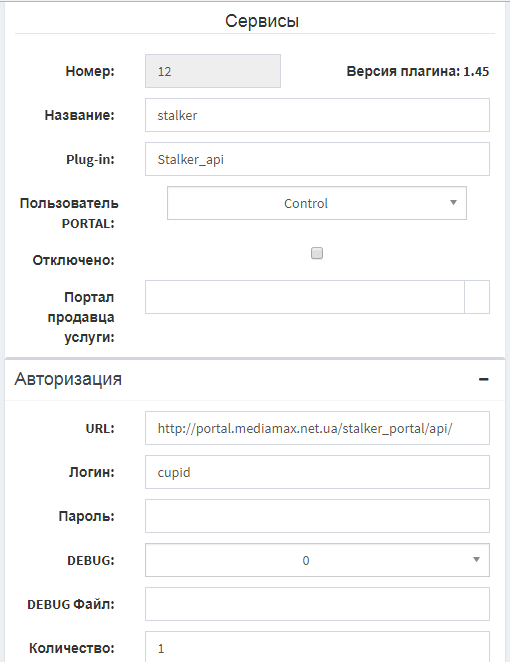Open the DEBUG level dropdown
The height and width of the screenshot is (662, 510).
pyautogui.click(x=317, y=560)
